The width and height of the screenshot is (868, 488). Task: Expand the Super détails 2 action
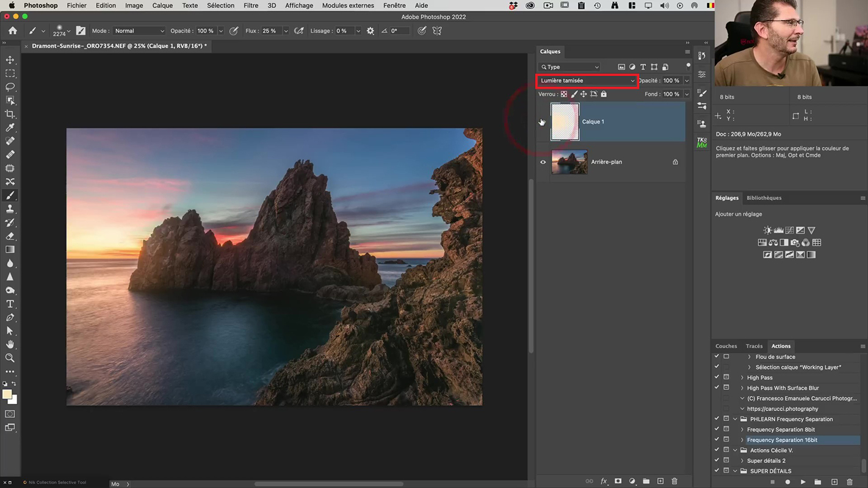click(x=742, y=461)
